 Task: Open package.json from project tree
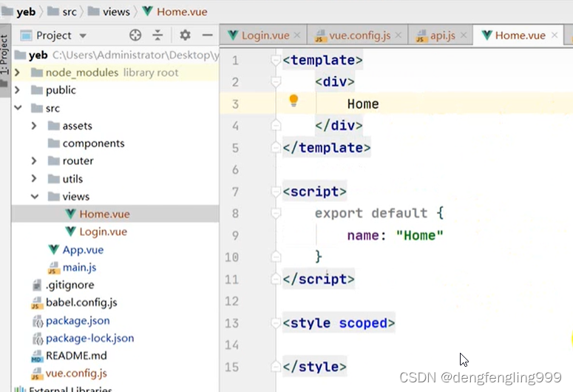[78, 321]
